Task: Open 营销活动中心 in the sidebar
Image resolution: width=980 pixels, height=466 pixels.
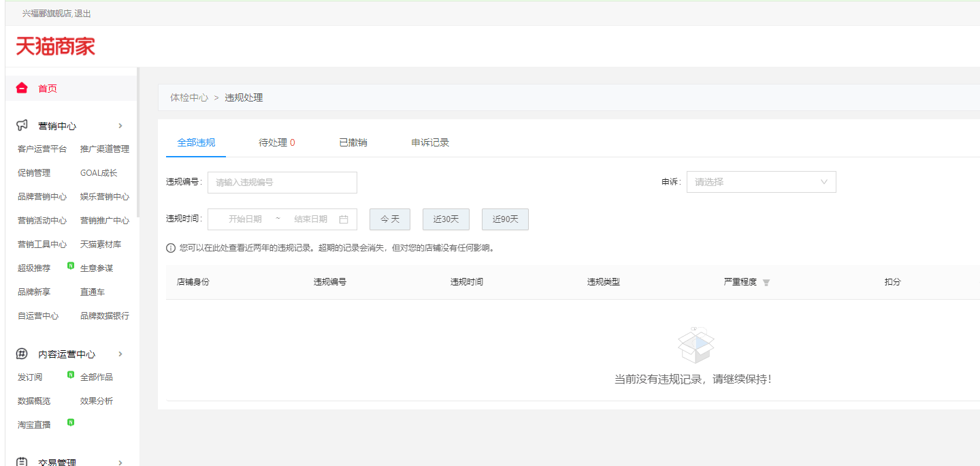Action: (42, 221)
